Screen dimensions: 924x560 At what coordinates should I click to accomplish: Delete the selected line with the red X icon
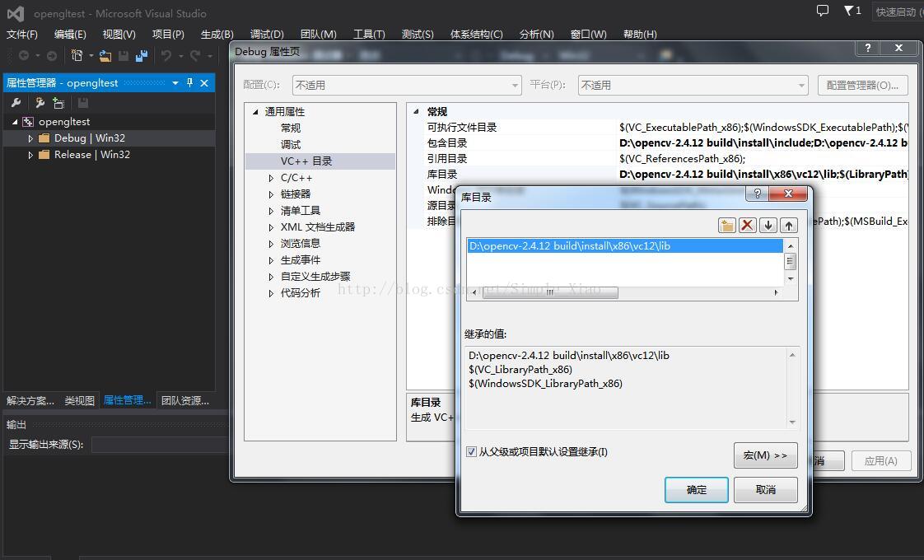pyautogui.click(x=747, y=225)
